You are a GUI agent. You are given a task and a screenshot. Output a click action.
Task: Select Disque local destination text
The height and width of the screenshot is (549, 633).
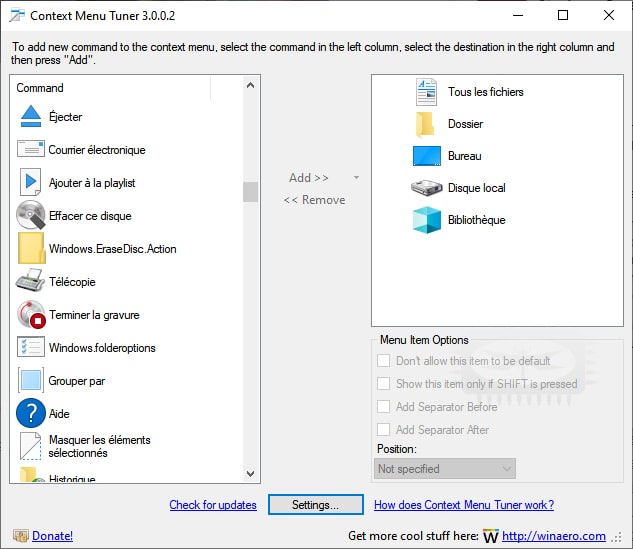[x=477, y=188]
